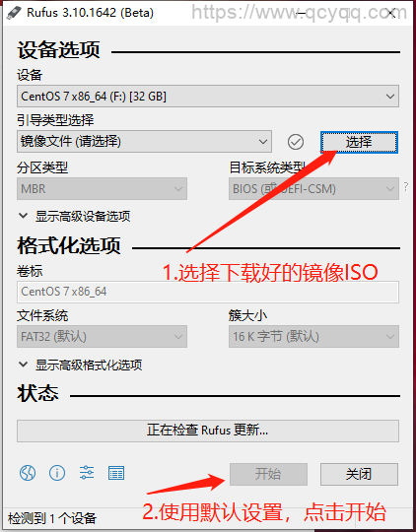Open the 目标系统类型 BIOS dropdown

point(313,188)
